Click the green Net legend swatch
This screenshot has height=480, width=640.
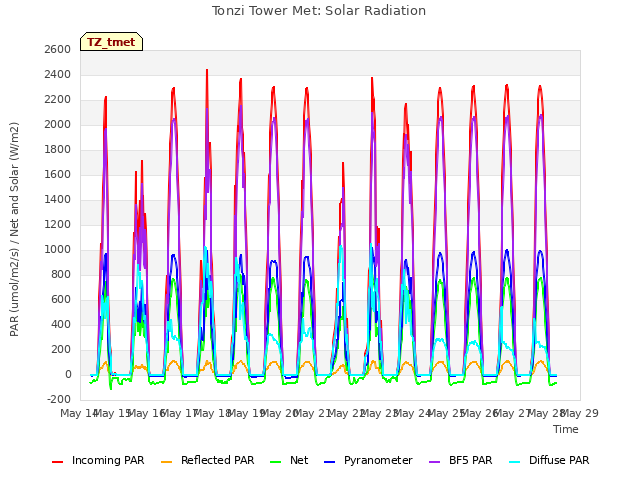(x=276, y=462)
